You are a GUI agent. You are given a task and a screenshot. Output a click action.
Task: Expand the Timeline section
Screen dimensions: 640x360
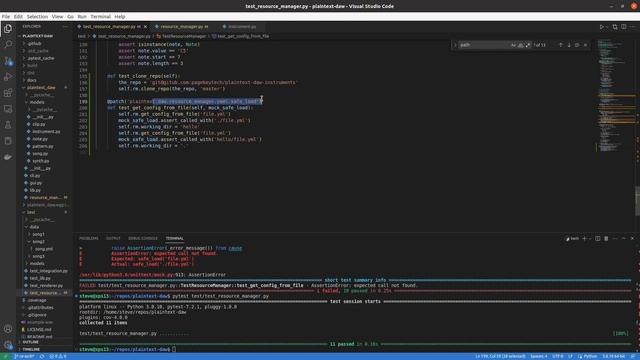click(31, 349)
